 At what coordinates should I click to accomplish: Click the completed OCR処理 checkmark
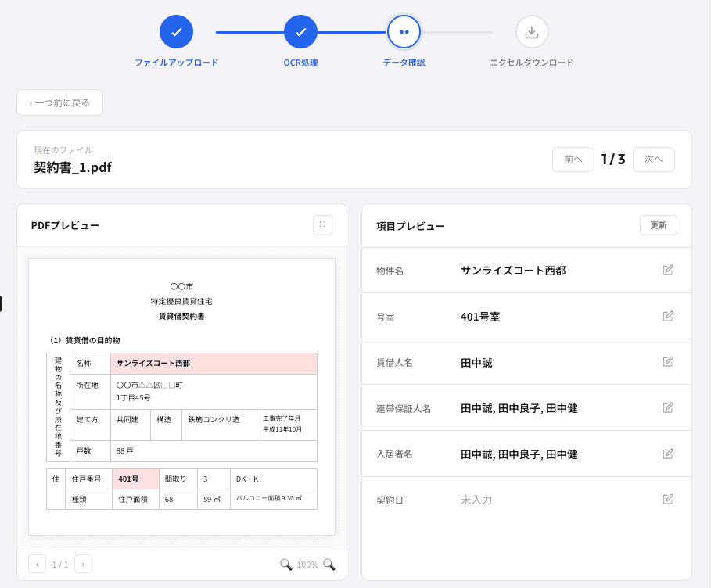pyautogui.click(x=301, y=31)
